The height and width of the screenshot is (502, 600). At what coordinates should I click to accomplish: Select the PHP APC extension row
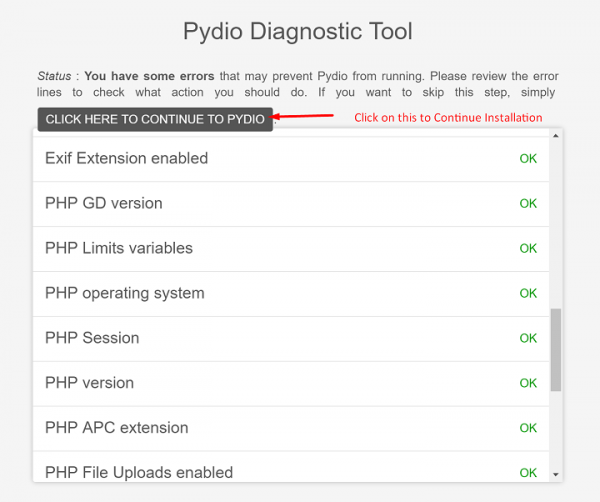pyautogui.click(x=117, y=428)
